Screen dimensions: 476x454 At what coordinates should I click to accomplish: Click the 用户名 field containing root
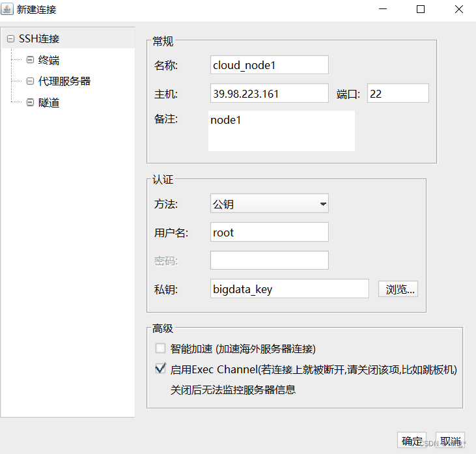coord(270,232)
